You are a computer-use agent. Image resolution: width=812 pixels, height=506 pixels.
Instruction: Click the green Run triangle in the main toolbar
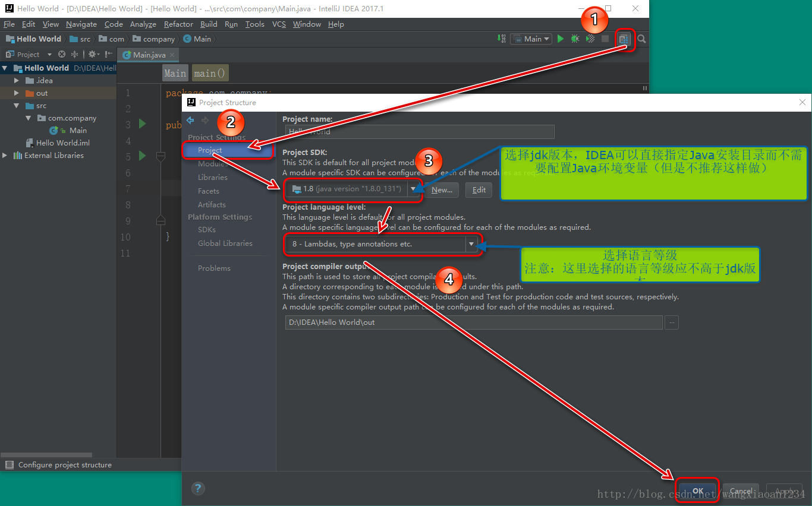(x=561, y=39)
